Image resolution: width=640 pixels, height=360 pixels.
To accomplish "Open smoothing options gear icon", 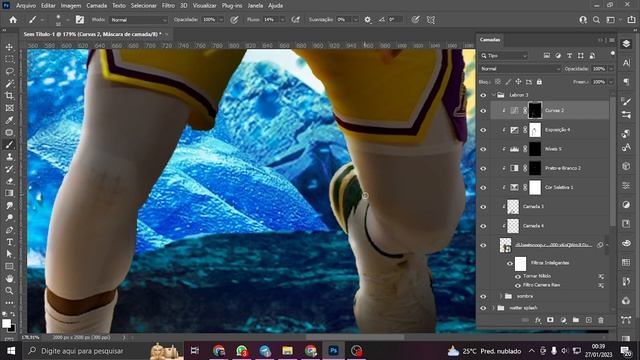I will coord(368,20).
